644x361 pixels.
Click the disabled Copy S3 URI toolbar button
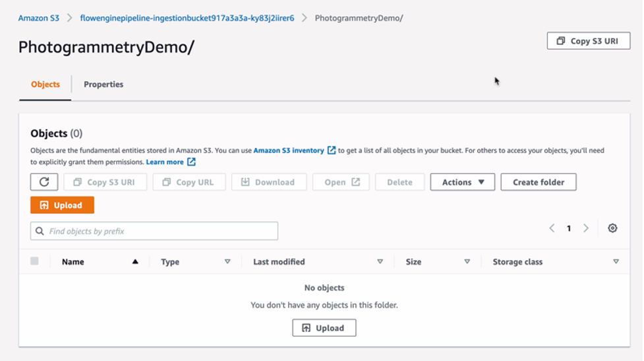[105, 182]
